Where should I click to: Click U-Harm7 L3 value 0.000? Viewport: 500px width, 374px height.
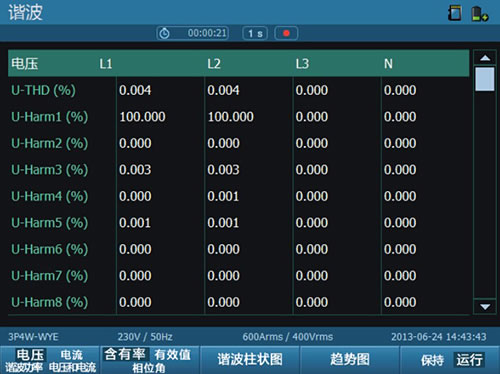[x=312, y=276]
